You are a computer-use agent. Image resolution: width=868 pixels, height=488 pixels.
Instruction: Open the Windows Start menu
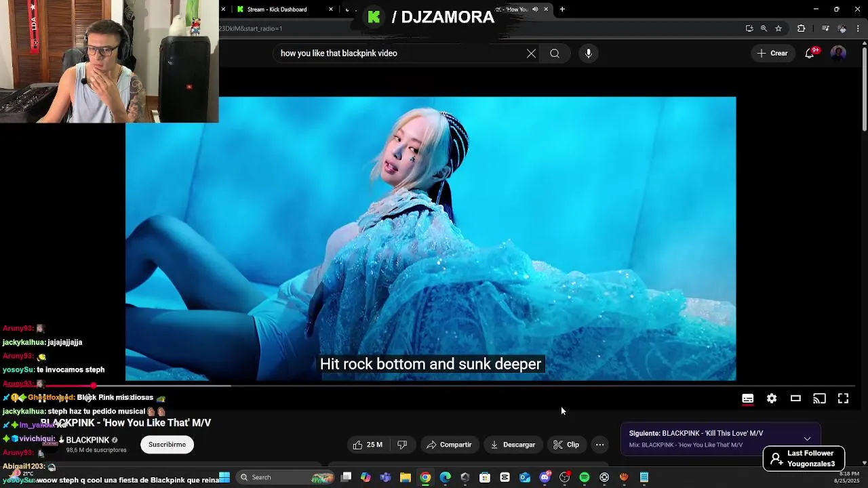(x=224, y=477)
